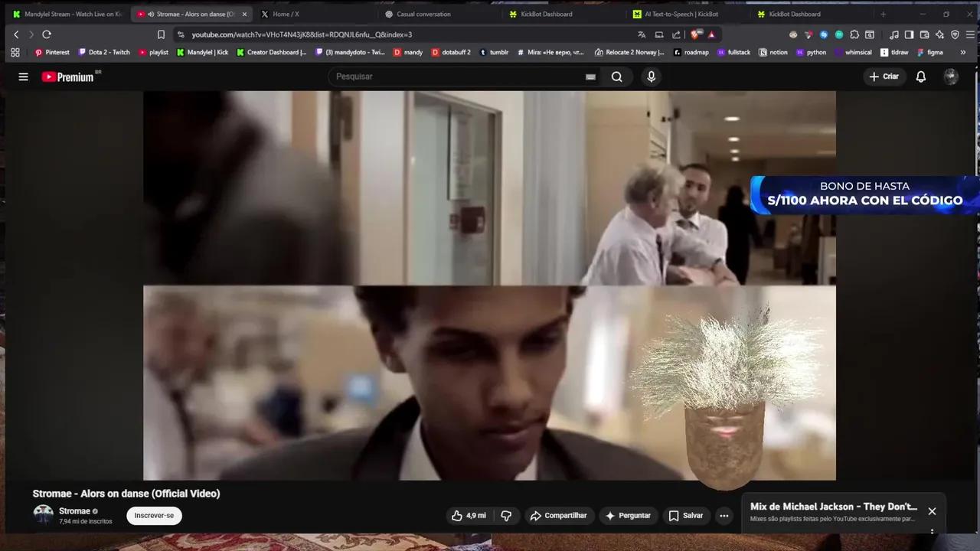Dislike the video with thumbs-down
This screenshot has width=980, height=551.
click(506, 516)
